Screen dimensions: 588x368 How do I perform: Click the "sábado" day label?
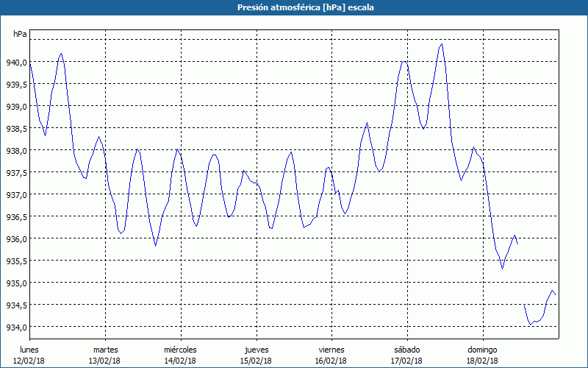(406, 350)
